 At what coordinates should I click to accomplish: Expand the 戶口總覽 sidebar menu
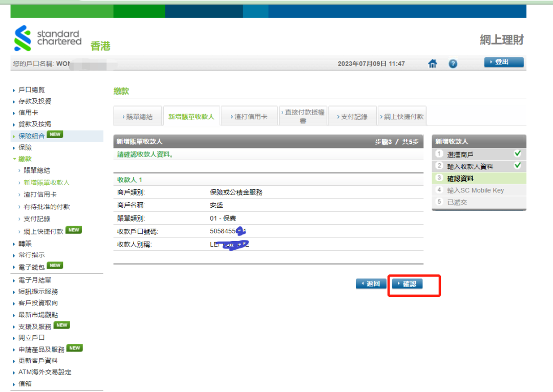click(x=31, y=90)
